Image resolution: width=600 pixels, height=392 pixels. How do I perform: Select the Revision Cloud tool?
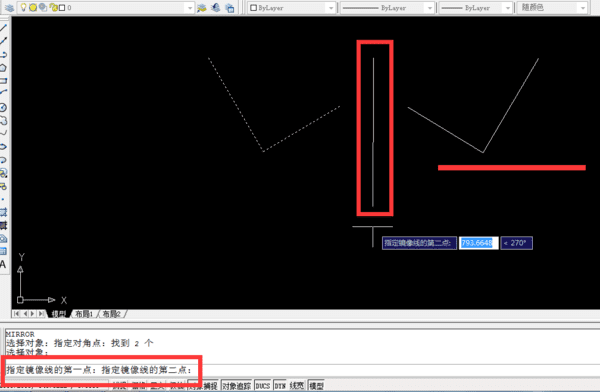3,121
